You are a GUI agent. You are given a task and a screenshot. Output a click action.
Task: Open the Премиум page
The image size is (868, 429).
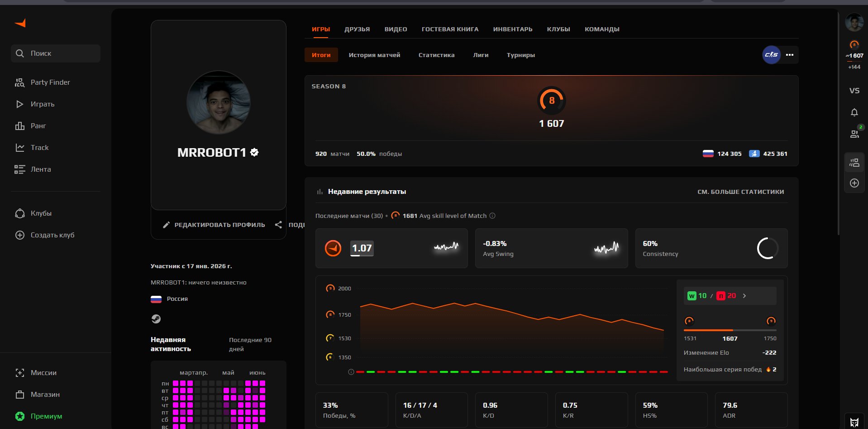click(39, 416)
